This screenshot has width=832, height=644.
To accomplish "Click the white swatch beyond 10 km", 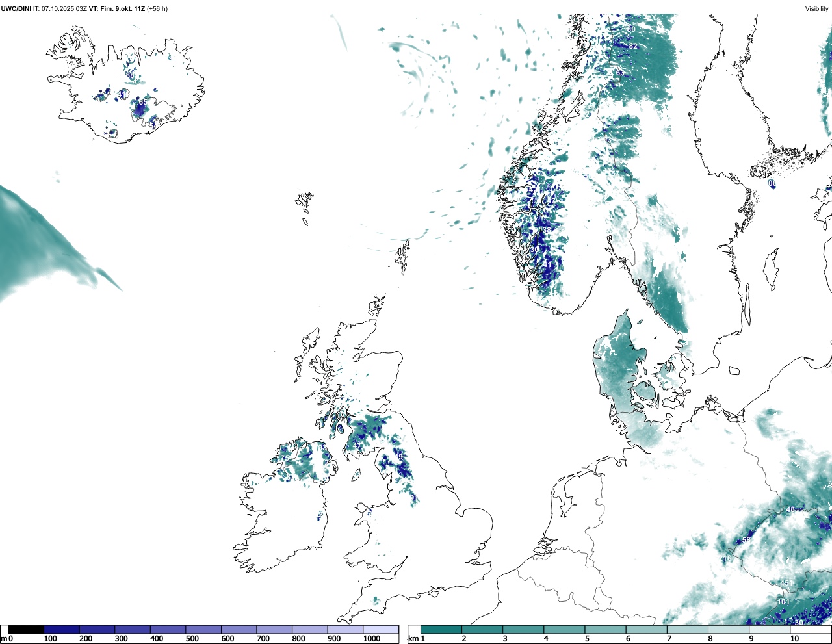I will pos(810,629).
